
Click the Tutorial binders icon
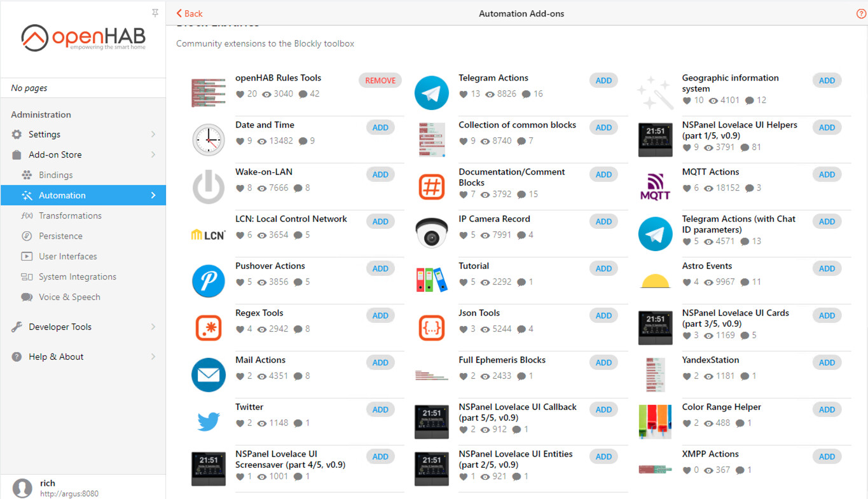(432, 280)
